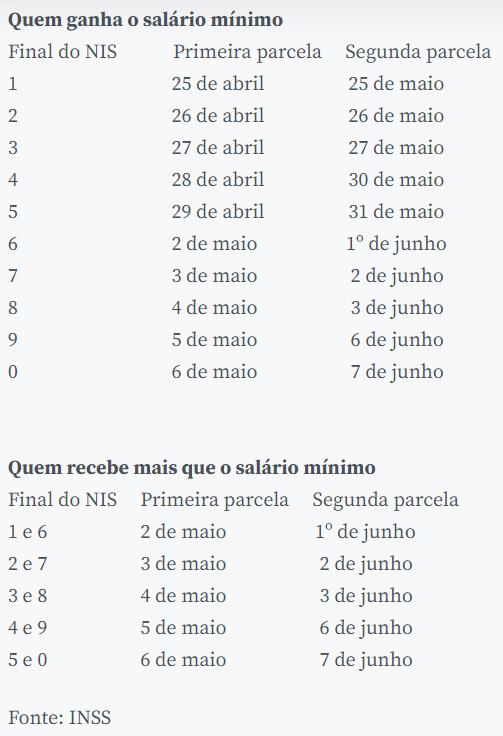503x736 pixels.
Task: Click the '1 e 6' NIS row label
Action: (28, 532)
